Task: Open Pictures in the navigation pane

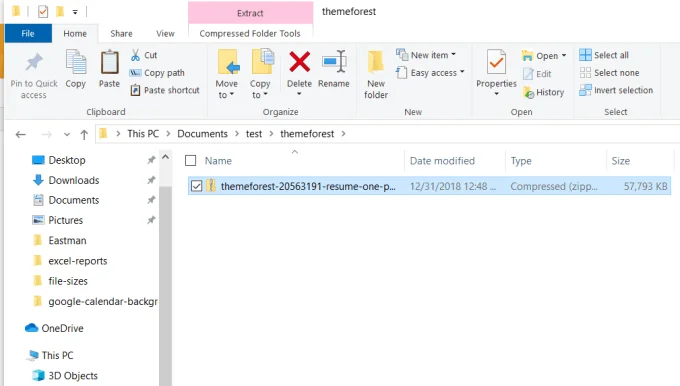Action: [x=57, y=220]
